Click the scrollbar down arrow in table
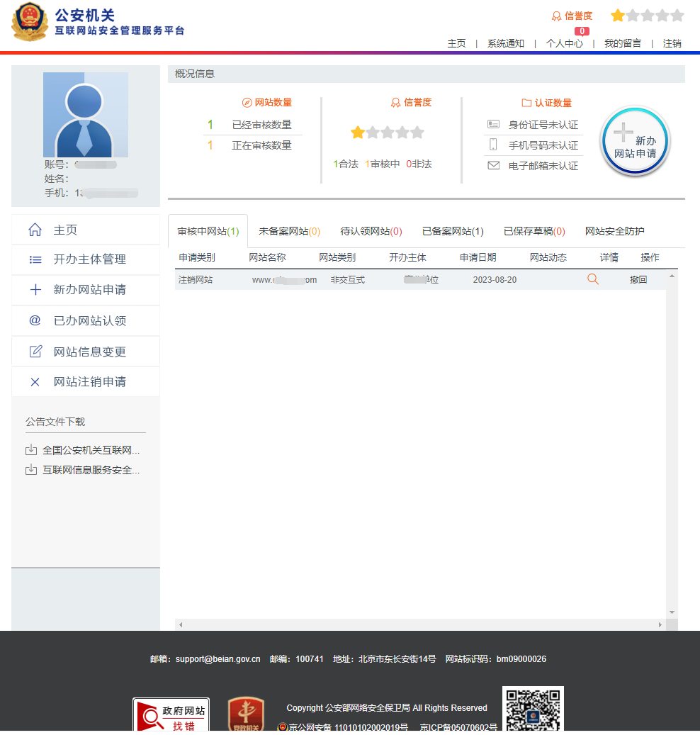This screenshot has width=700, height=735. (672, 612)
